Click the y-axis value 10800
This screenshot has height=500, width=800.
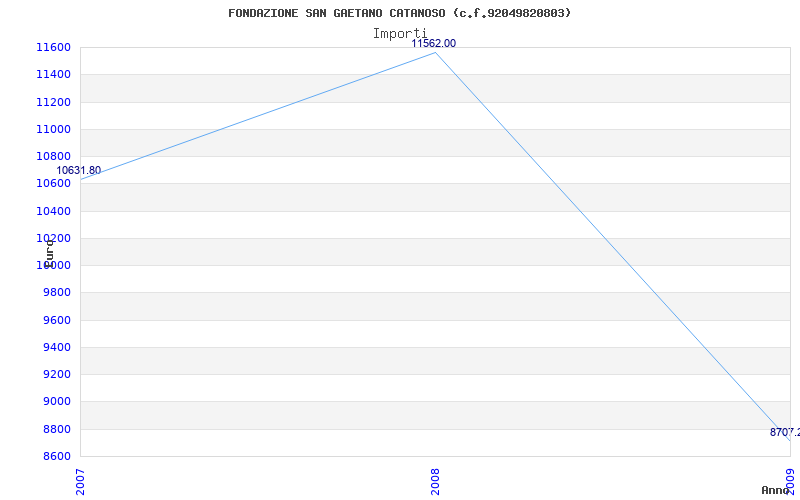coord(53,156)
